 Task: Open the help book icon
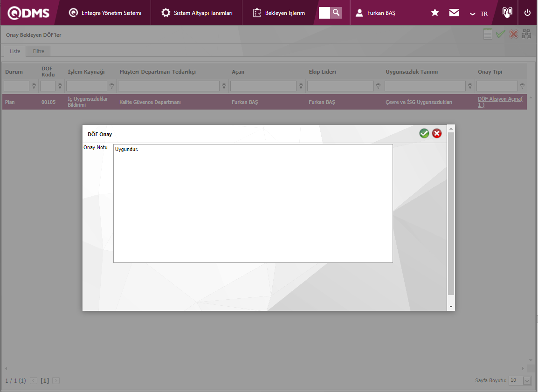tap(507, 13)
